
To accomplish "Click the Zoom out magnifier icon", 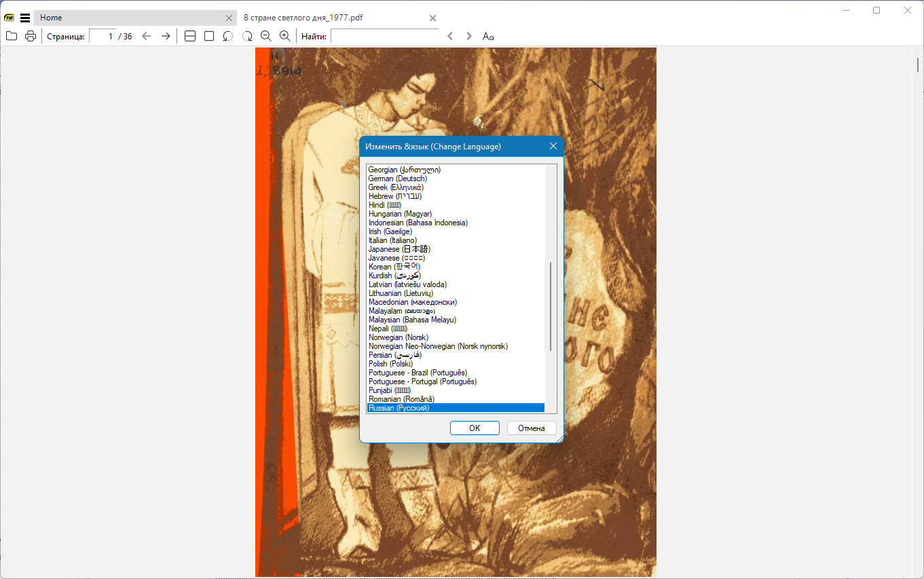I will click(x=266, y=36).
